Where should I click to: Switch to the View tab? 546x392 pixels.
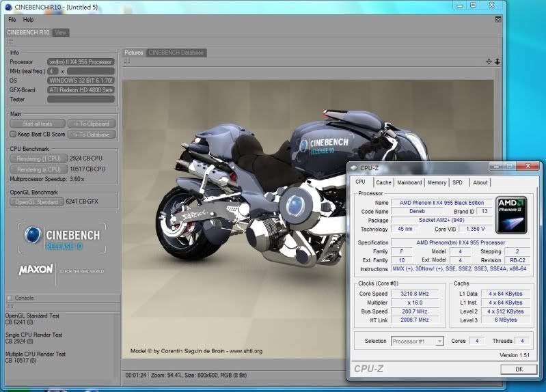pyautogui.click(x=61, y=32)
